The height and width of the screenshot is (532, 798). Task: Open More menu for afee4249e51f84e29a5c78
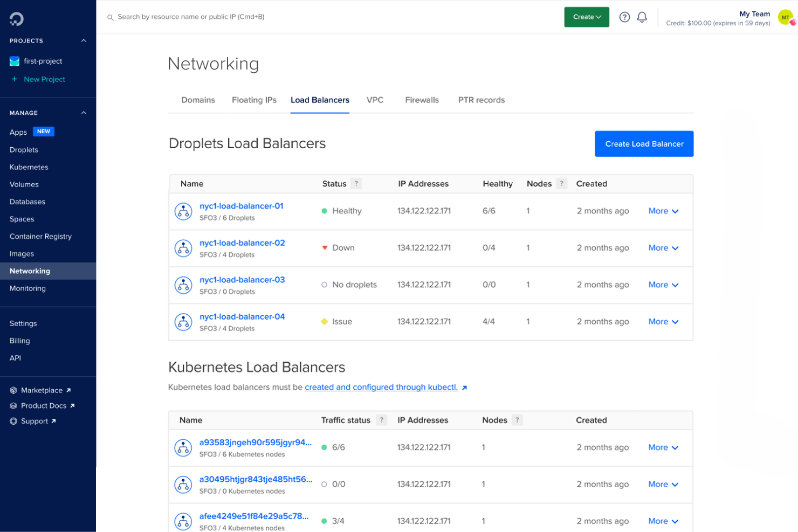[663, 521]
